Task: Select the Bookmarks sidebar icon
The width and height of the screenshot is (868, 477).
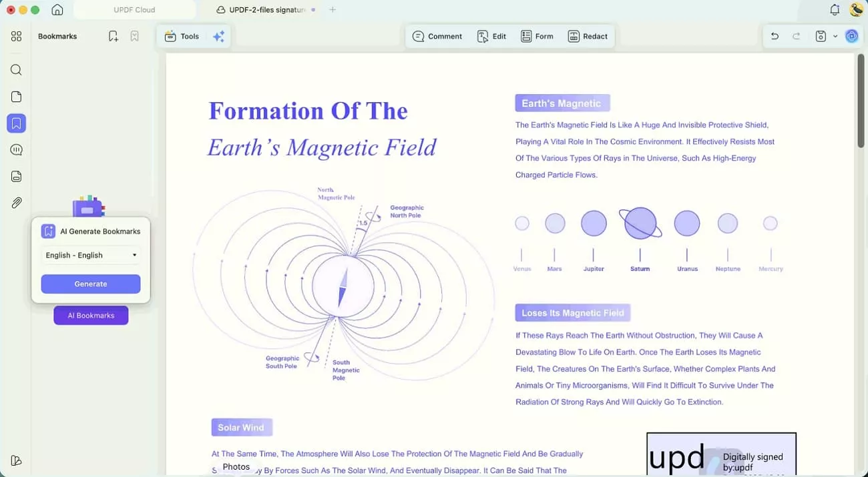Action: click(16, 123)
